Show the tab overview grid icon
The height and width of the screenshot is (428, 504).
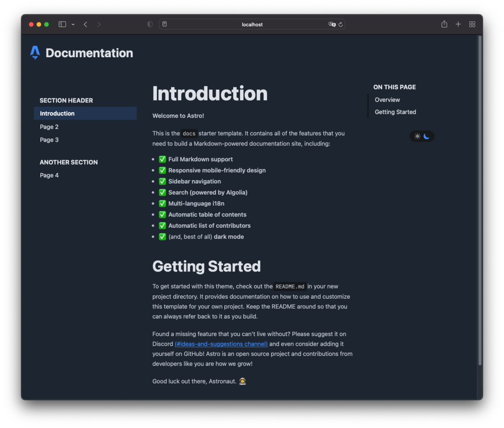coord(472,24)
